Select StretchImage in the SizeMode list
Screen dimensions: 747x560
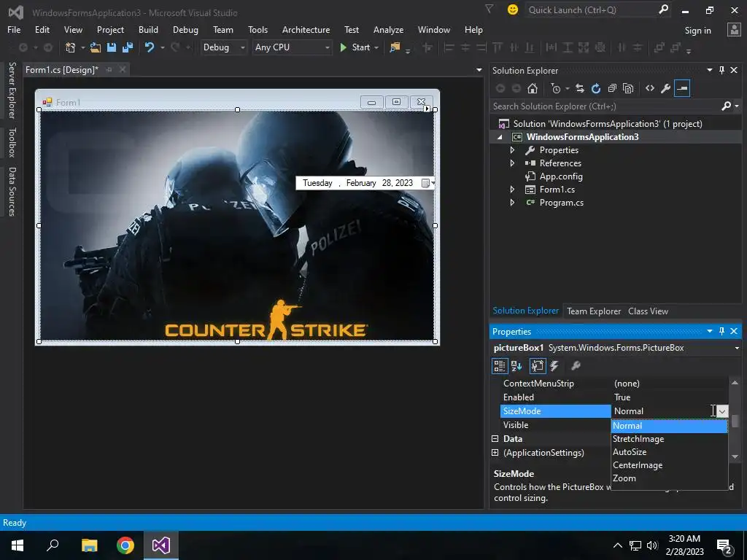pos(670,439)
